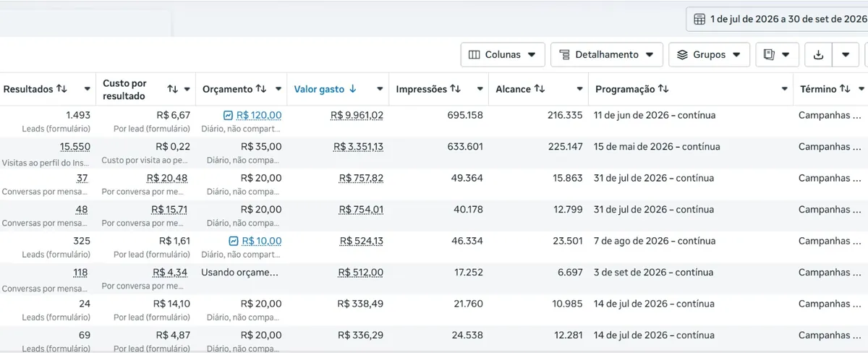Viewport: 868px width, 353px height.
Task: Select '7 de ago de 2026 – contínua' cell
Action: (x=655, y=241)
